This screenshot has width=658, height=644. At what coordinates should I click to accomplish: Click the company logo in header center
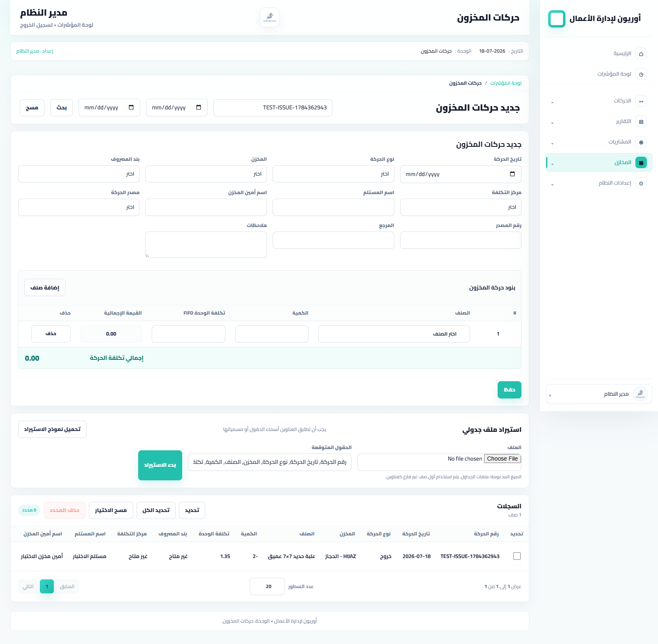click(270, 17)
